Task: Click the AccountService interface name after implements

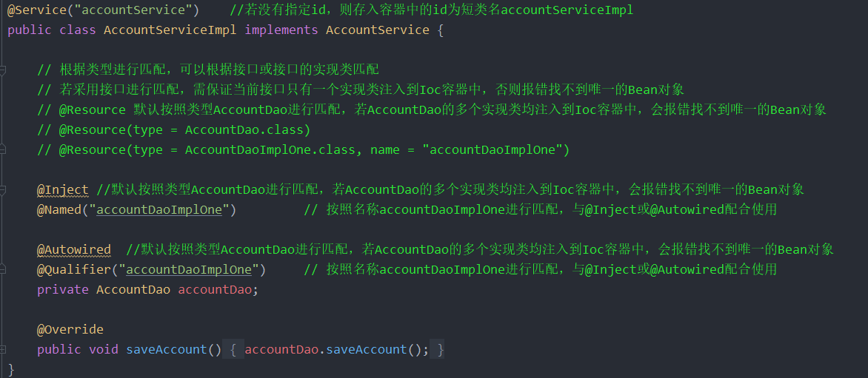Action: pyautogui.click(x=378, y=30)
